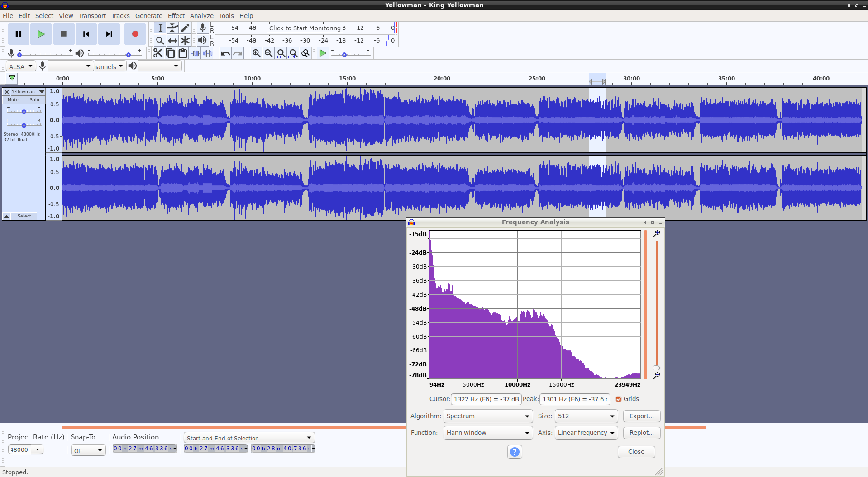Image resolution: width=868 pixels, height=477 pixels.
Task: Click the recording meter microphone icon
Action: point(202,28)
